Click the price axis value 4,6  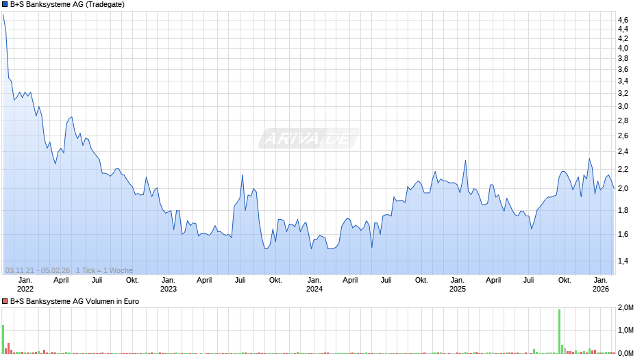coord(623,20)
